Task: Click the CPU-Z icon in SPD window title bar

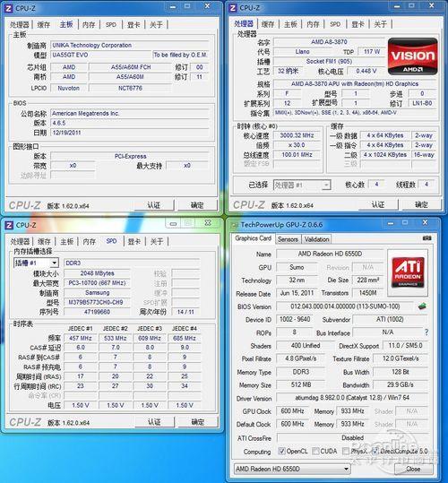Action: coord(9,225)
